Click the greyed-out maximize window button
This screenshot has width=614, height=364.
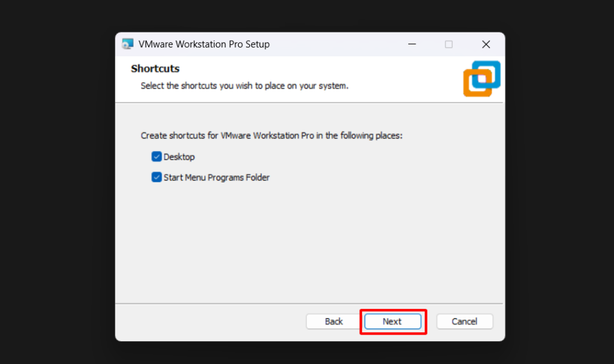449,44
